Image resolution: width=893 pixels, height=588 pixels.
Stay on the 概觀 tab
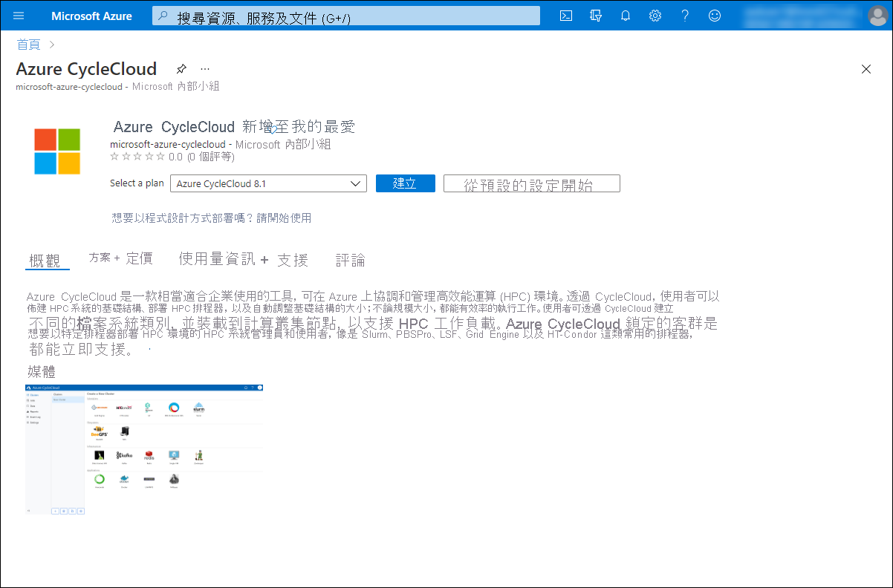pyautogui.click(x=47, y=259)
